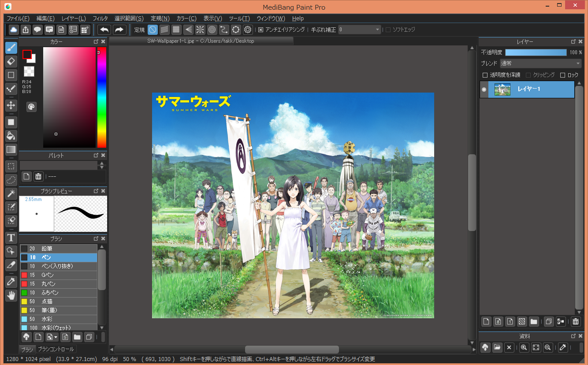Click the Undo arrow in toolbar
The image size is (588, 365).
click(x=104, y=30)
